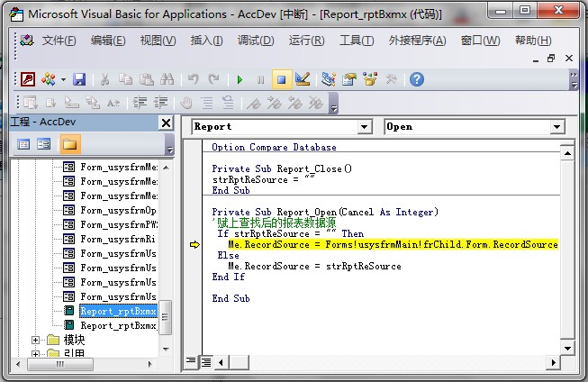Open the standard toolbar options arrow
This screenshot has width=588, height=382.
pyautogui.click(x=574, y=80)
